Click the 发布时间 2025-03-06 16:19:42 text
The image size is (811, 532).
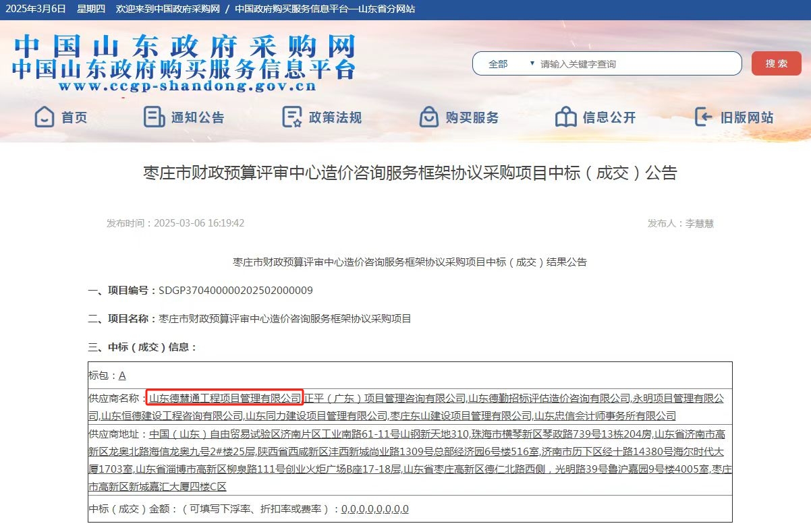pos(175,223)
